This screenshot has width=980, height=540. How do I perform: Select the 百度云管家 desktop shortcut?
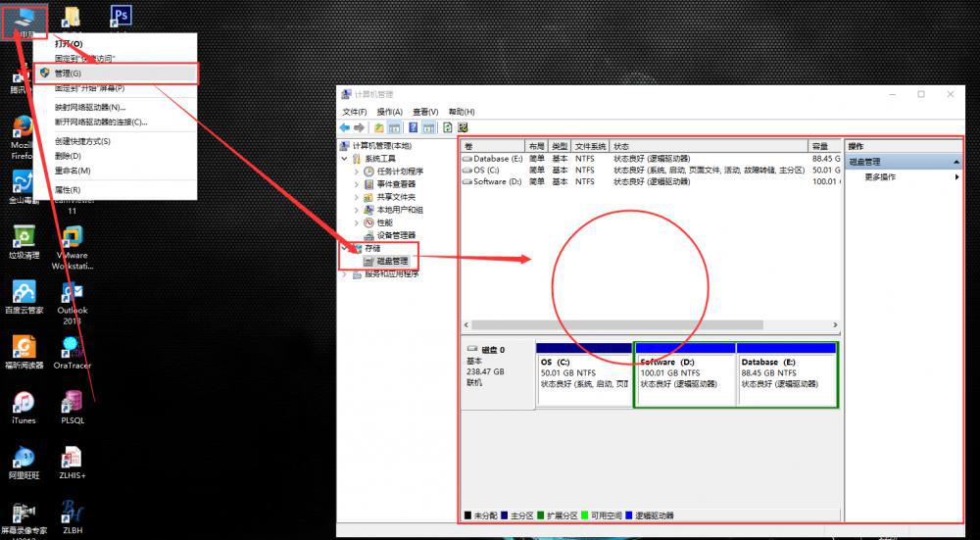pyautogui.click(x=24, y=297)
